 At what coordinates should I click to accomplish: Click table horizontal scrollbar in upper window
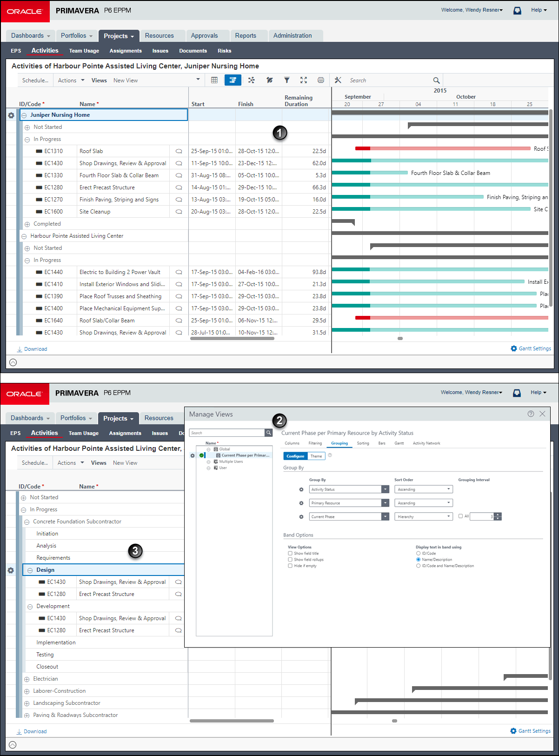232,339
